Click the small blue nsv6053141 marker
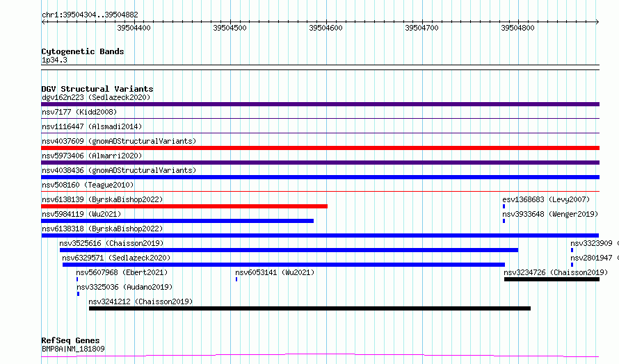 [x=236, y=279]
